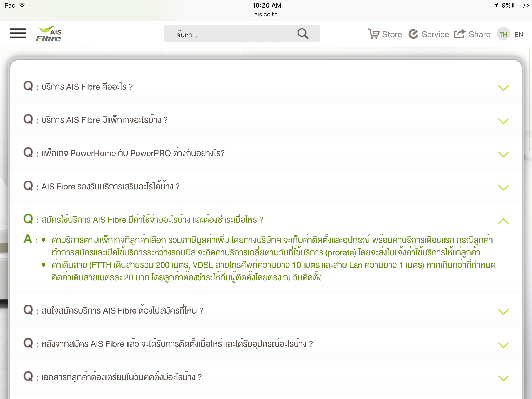The height and width of the screenshot is (399, 532).
Task: Tap the location services arrow icon
Action: [496, 5]
